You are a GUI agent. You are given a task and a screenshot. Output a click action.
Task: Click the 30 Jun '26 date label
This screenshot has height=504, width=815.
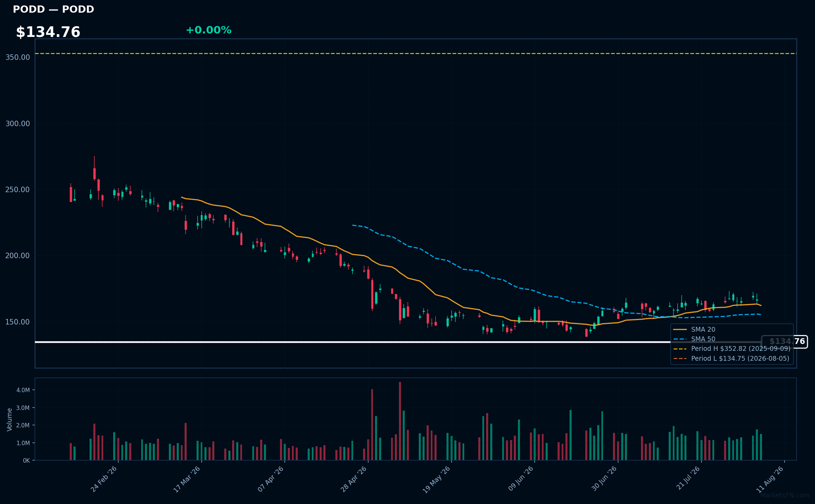pyautogui.click(x=604, y=479)
